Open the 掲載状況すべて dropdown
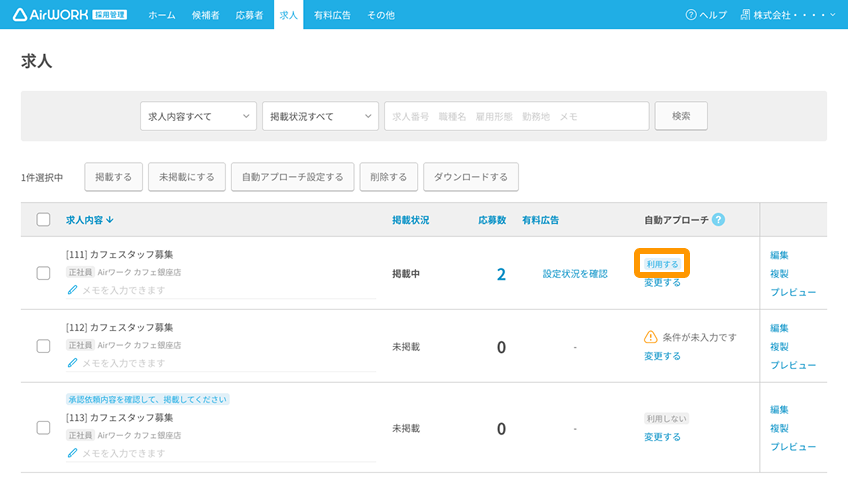 click(x=320, y=116)
